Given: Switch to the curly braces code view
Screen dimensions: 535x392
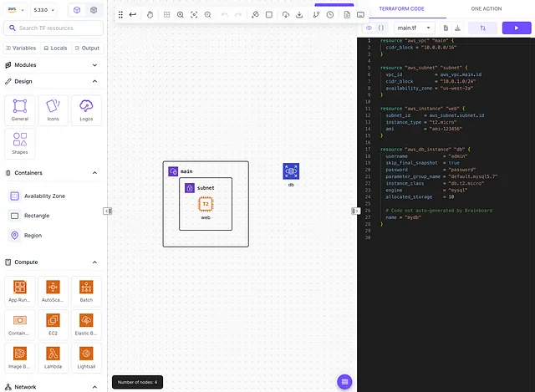Looking at the screenshot, I should coord(381,28).
